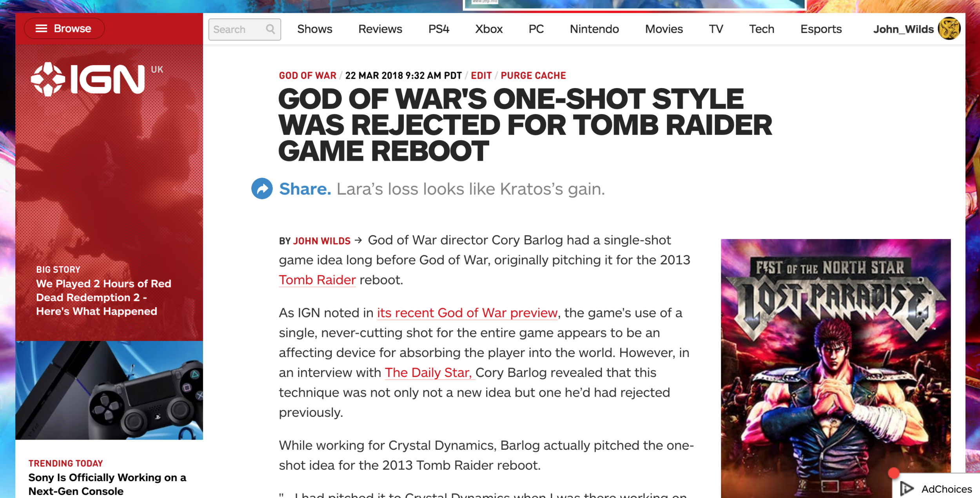This screenshot has height=498, width=980.
Task: Click the blue Share arrow icon
Action: pyautogui.click(x=262, y=188)
